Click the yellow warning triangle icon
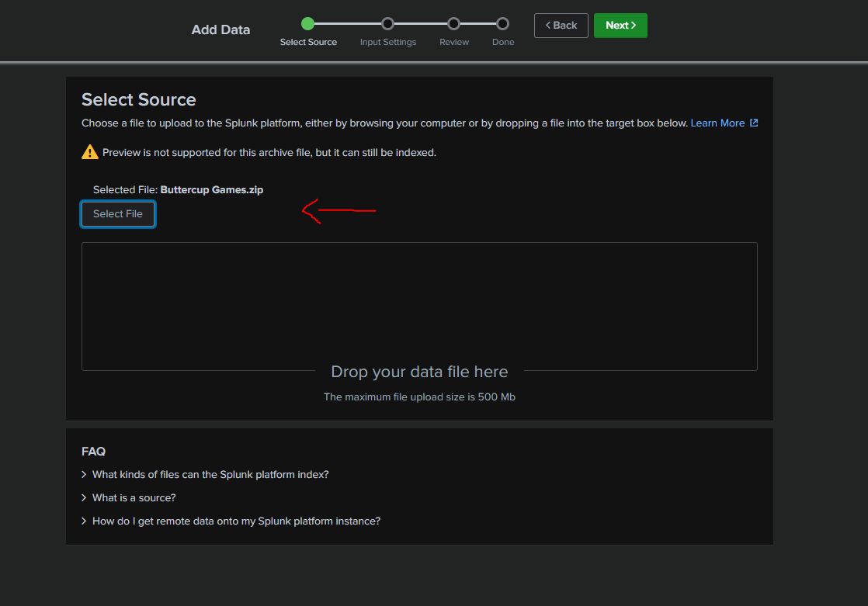 coord(89,152)
